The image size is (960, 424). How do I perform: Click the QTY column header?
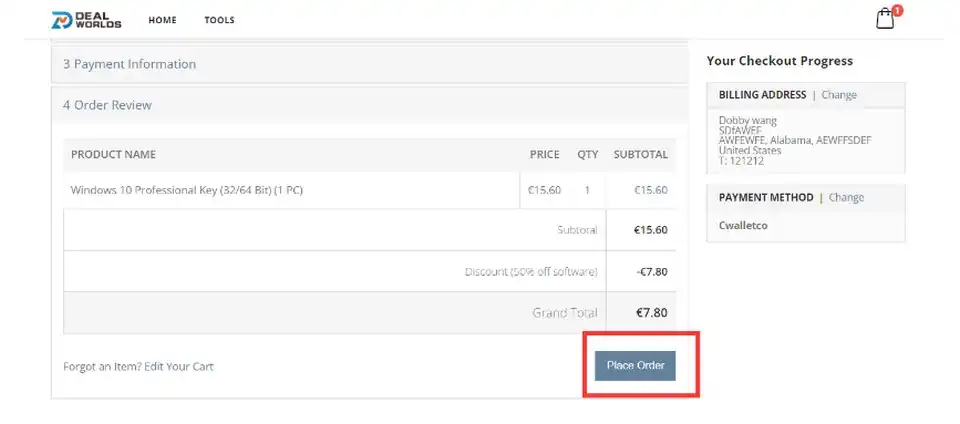(x=587, y=155)
